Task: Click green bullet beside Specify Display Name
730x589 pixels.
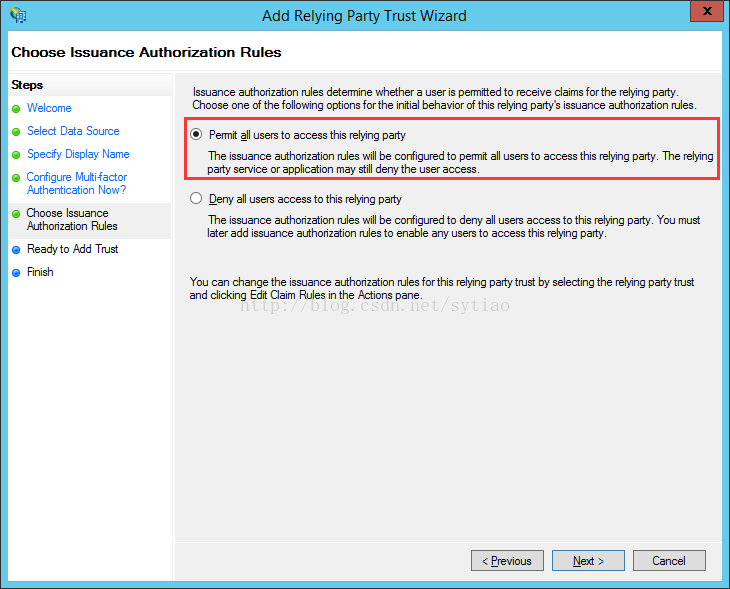Action: (x=16, y=155)
